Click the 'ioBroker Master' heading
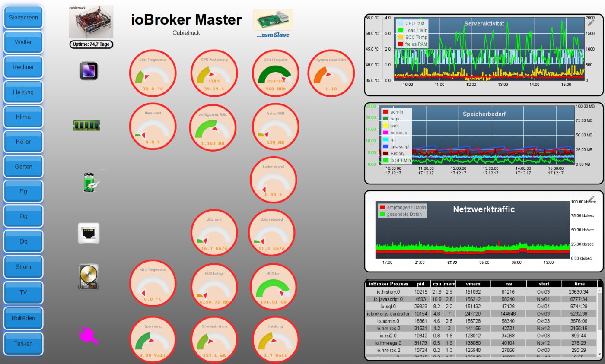Viewport: 605px width, 364px height. (x=186, y=19)
